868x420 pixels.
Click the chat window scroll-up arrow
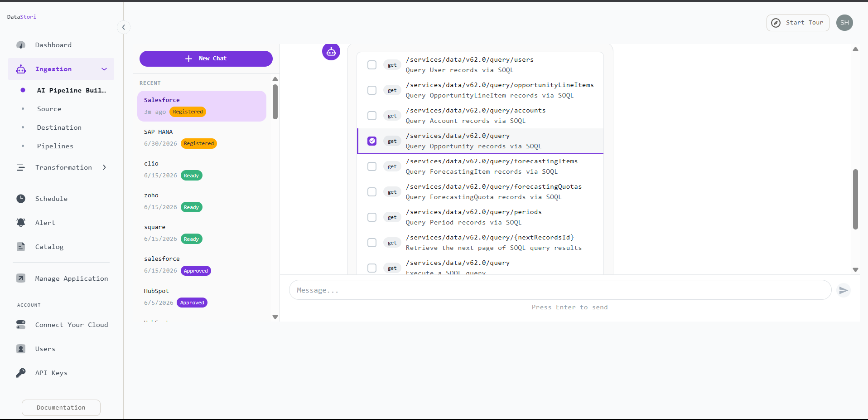pyautogui.click(x=855, y=49)
